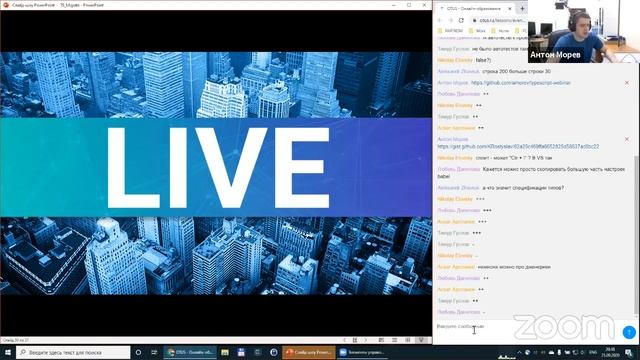Go to next slide in PowerPoint status bar
This screenshot has height=360, width=640.
(x=366, y=340)
